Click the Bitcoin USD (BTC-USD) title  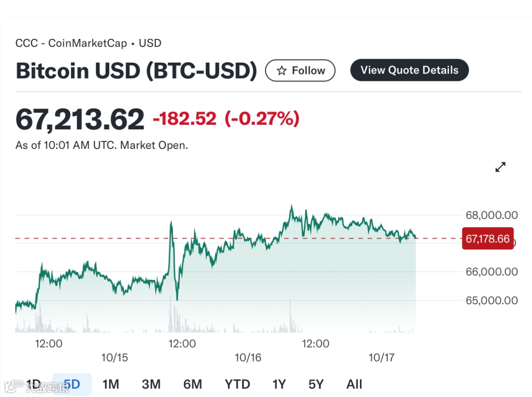(136, 71)
